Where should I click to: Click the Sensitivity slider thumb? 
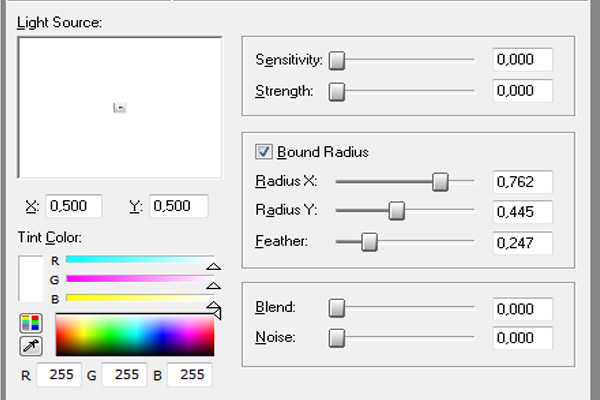coord(337,60)
